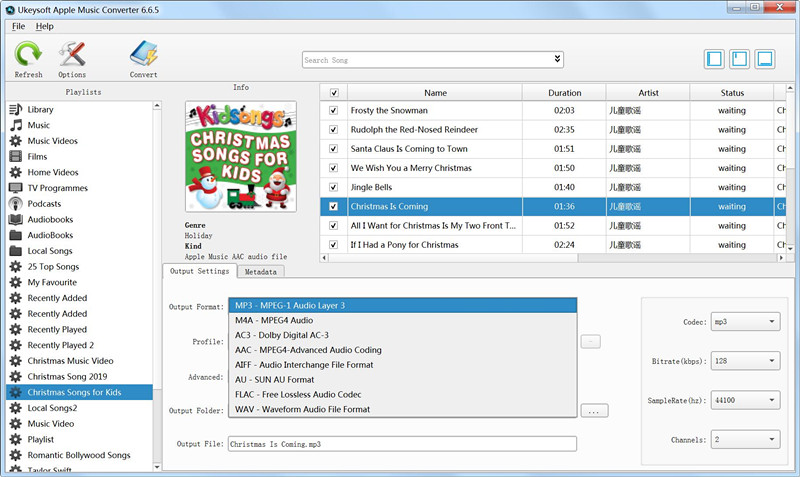Select MP3 - MPEG-1 Audio Layer 3 format
Image resolution: width=800 pixels, height=477 pixels.
click(403, 306)
